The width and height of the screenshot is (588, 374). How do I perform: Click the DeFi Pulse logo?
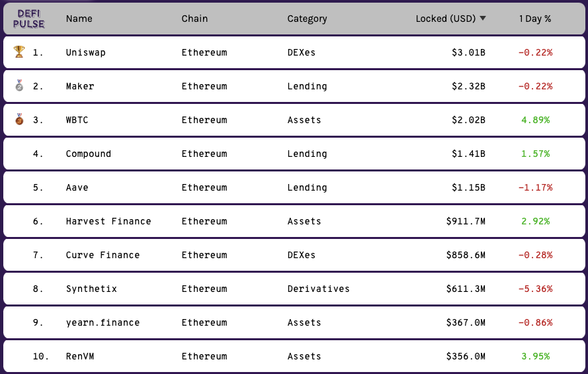[x=29, y=19]
